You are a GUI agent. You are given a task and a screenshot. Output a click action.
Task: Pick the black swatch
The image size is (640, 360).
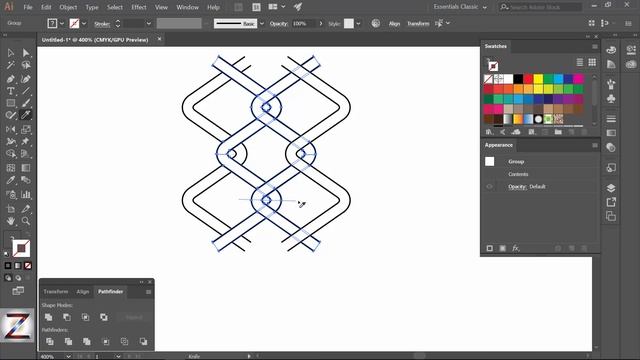click(x=518, y=79)
